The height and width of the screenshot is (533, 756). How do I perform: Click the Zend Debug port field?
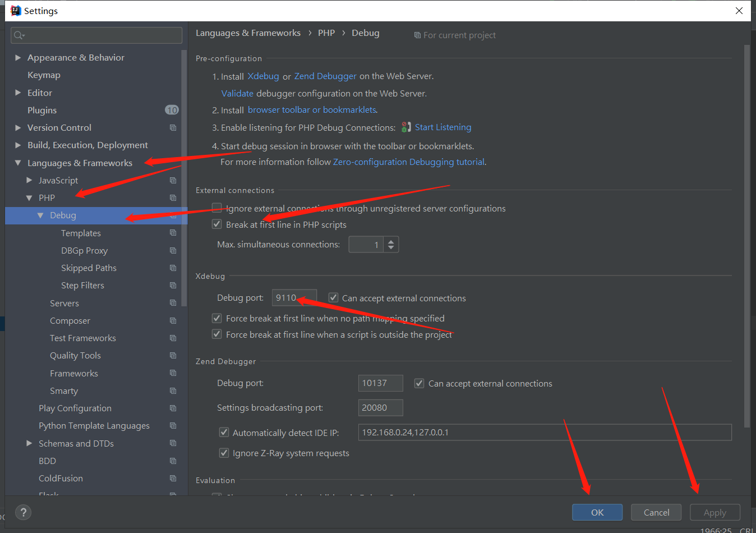[380, 383]
